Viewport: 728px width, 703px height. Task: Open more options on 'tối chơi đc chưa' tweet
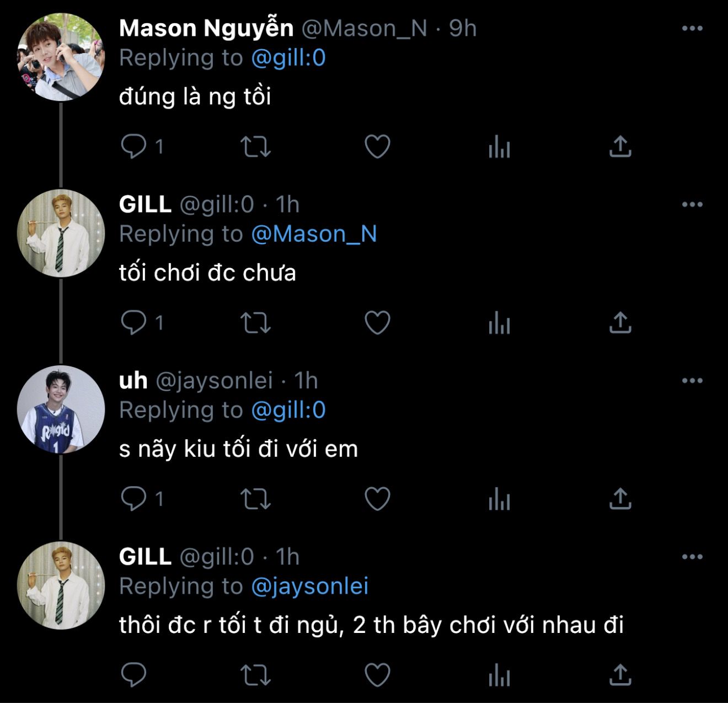click(692, 205)
